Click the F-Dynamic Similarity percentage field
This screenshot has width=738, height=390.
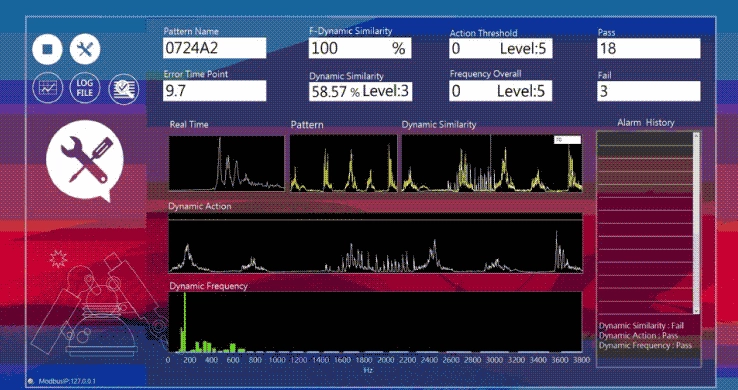(x=360, y=48)
